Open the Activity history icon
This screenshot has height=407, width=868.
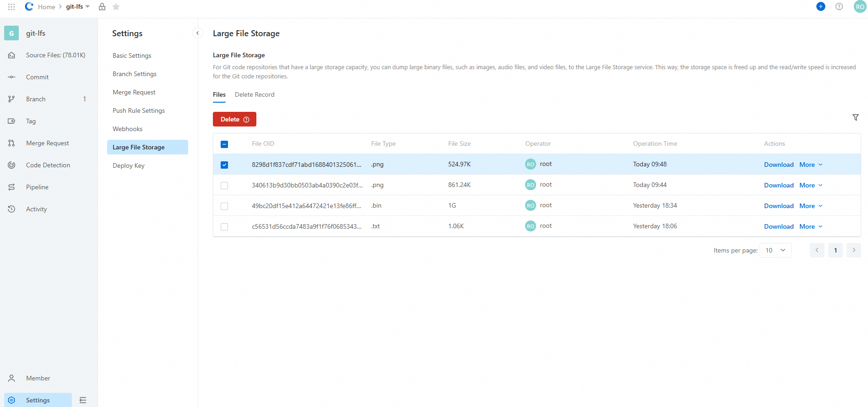coord(11,209)
